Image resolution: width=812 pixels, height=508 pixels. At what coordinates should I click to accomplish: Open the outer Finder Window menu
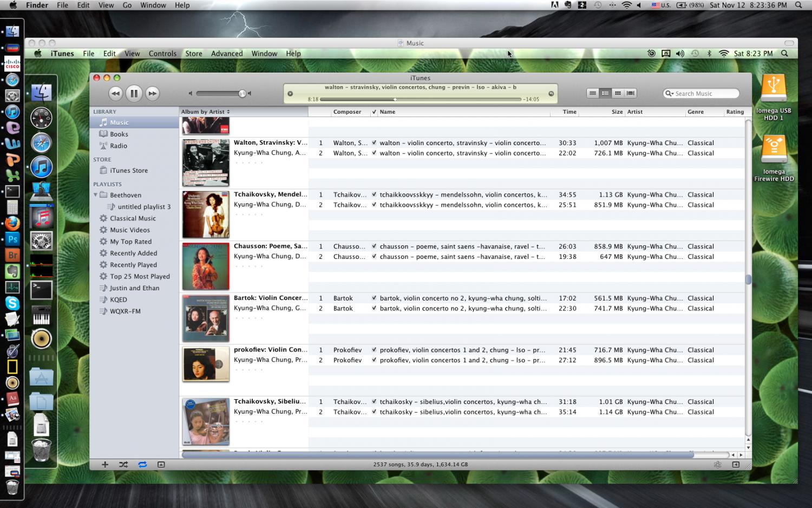tap(153, 5)
